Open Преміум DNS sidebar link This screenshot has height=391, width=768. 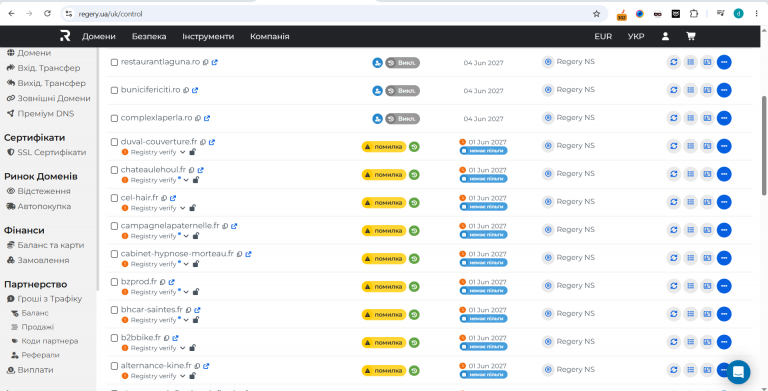click(x=40, y=114)
